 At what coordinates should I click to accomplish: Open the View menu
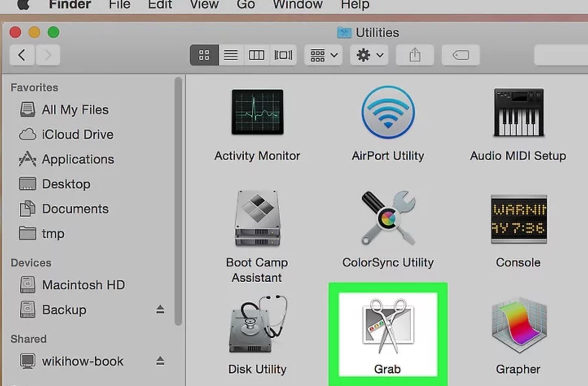tap(204, 5)
